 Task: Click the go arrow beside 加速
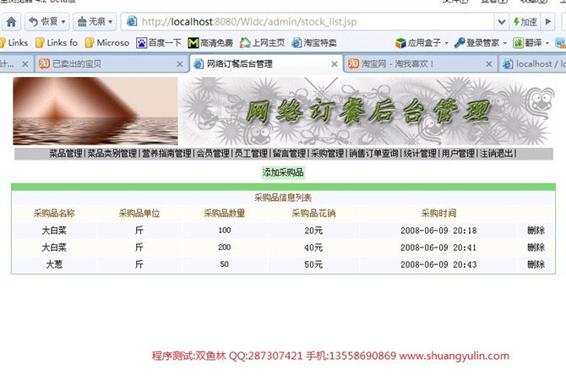coord(548,22)
